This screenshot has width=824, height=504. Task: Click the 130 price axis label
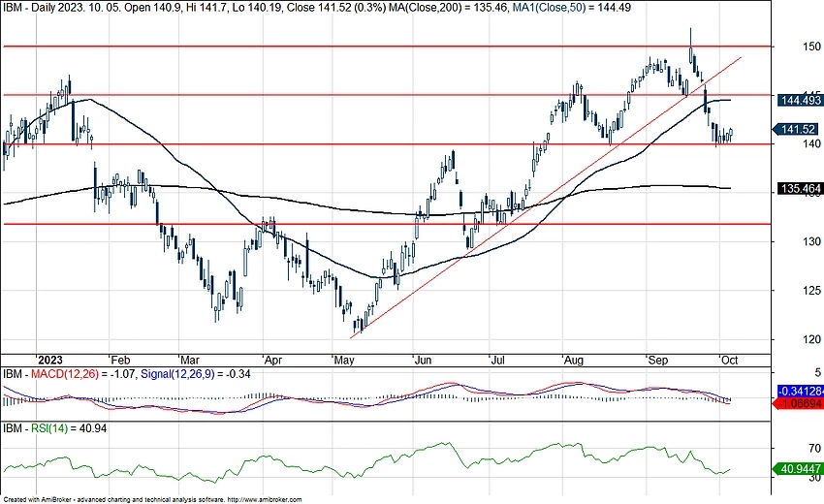click(x=811, y=241)
